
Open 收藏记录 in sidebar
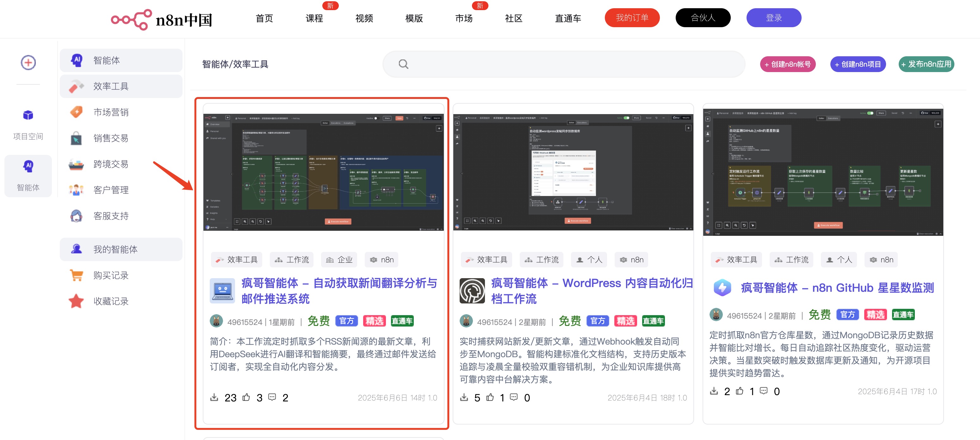pos(121,301)
